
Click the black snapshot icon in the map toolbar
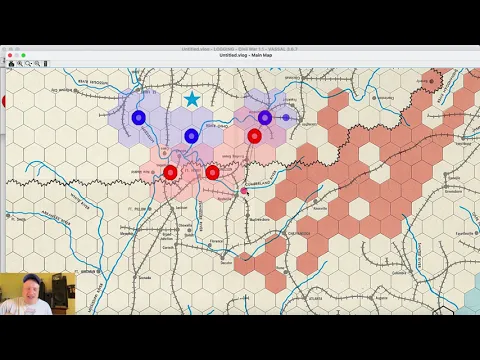11,64
